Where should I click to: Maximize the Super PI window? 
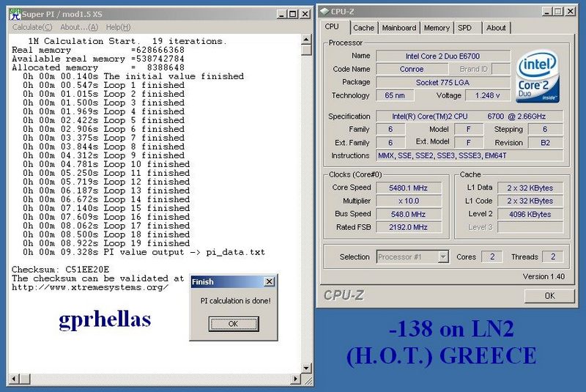294,14
